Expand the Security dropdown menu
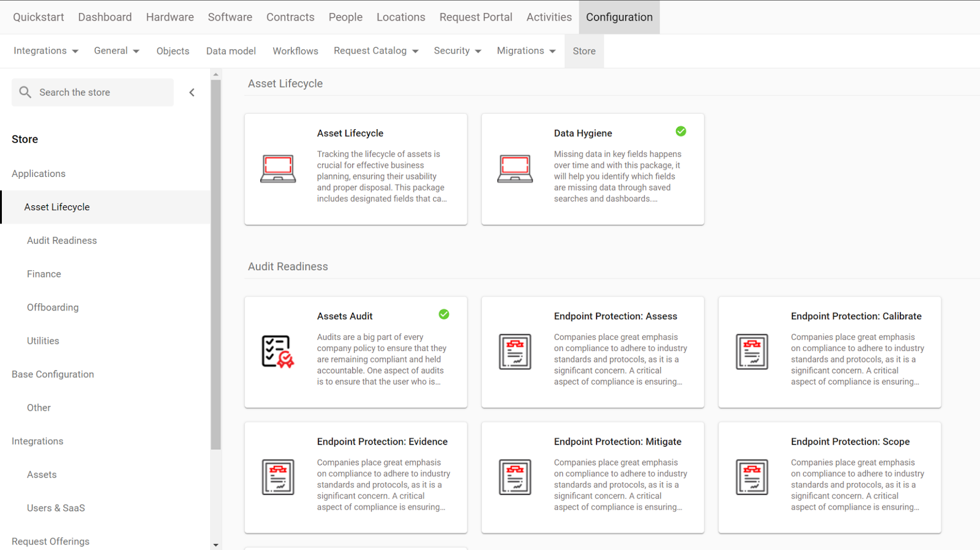Screen dimensions: 980x550 (x=457, y=51)
